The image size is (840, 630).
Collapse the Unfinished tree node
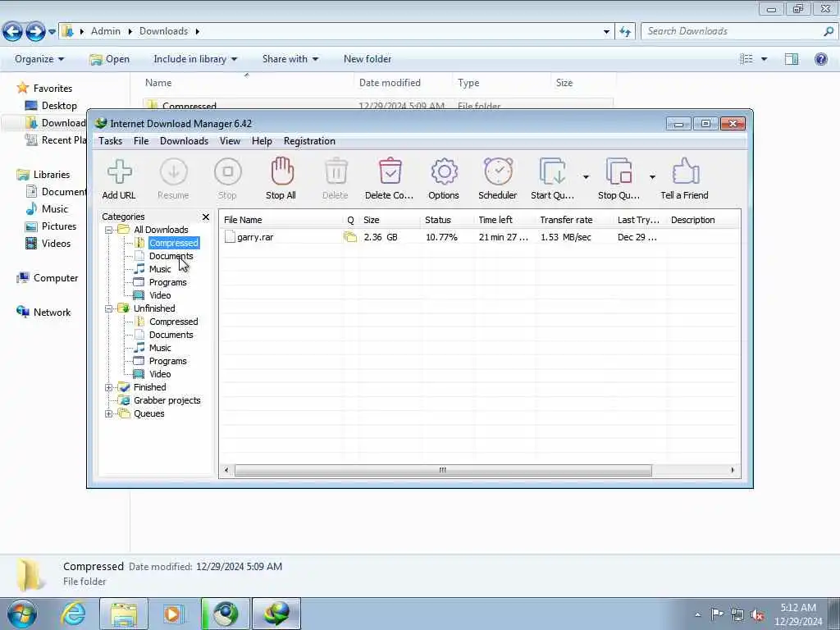(x=109, y=308)
